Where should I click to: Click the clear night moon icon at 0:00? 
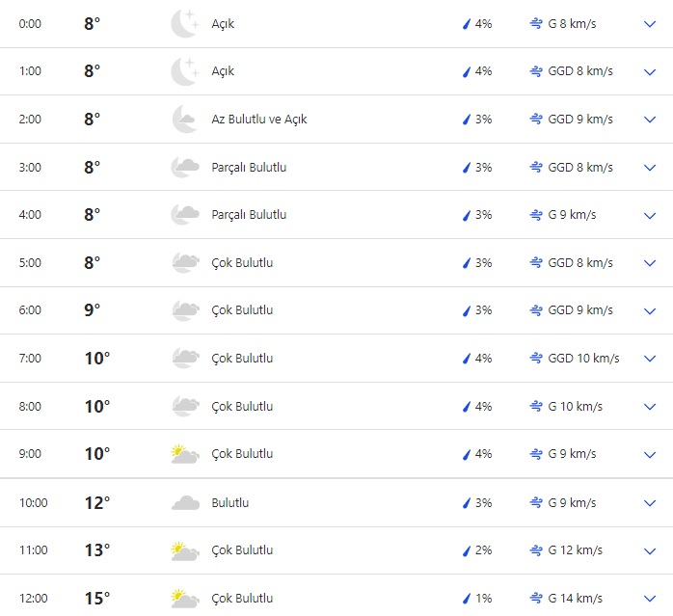tap(184, 24)
